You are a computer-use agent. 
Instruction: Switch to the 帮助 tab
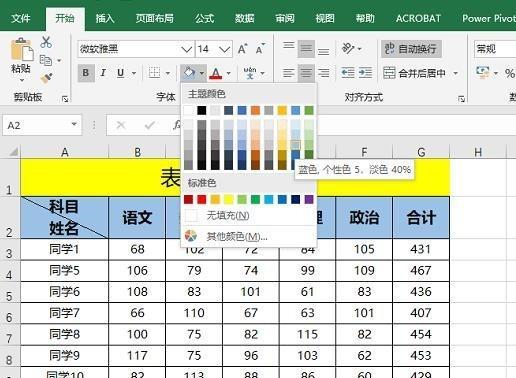pyautogui.click(x=365, y=18)
